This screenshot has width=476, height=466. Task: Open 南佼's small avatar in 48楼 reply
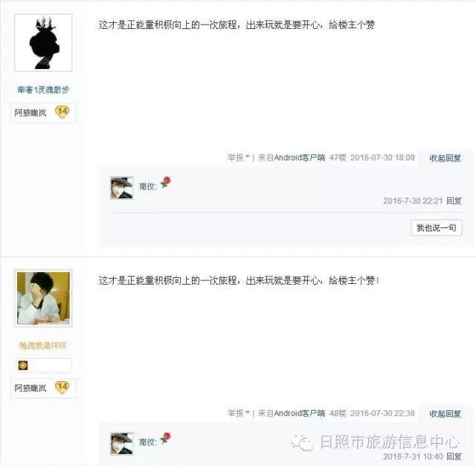pos(122,444)
